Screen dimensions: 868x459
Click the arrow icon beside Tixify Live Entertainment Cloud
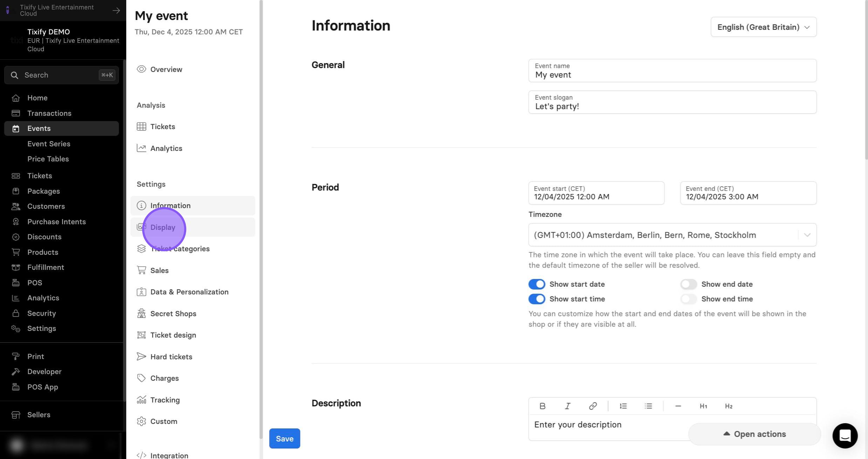click(x=116, y=11)
